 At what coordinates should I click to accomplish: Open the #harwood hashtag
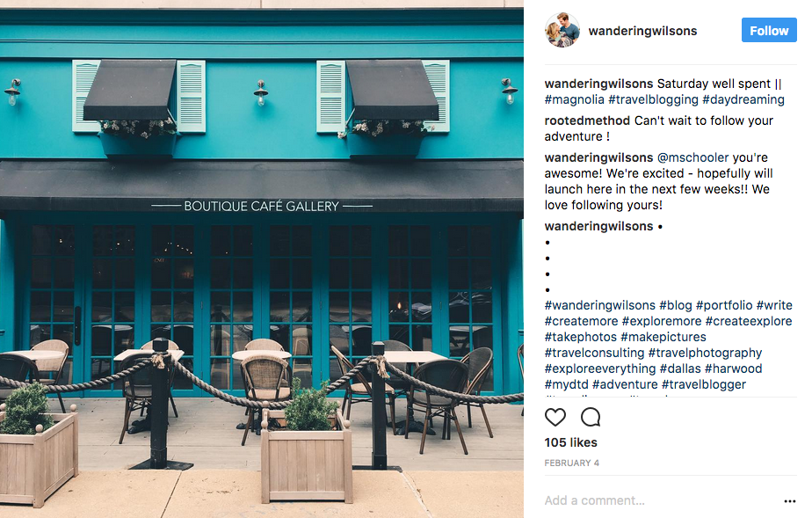pos(733,368)
